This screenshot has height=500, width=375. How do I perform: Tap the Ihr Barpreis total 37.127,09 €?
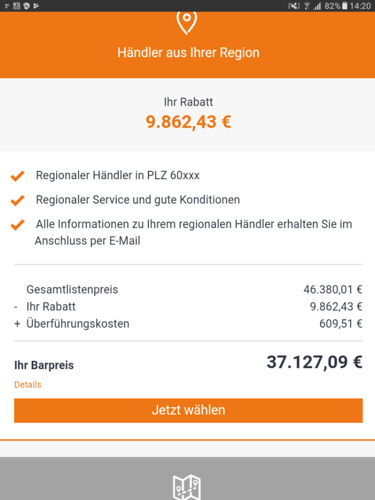[314, 362]
